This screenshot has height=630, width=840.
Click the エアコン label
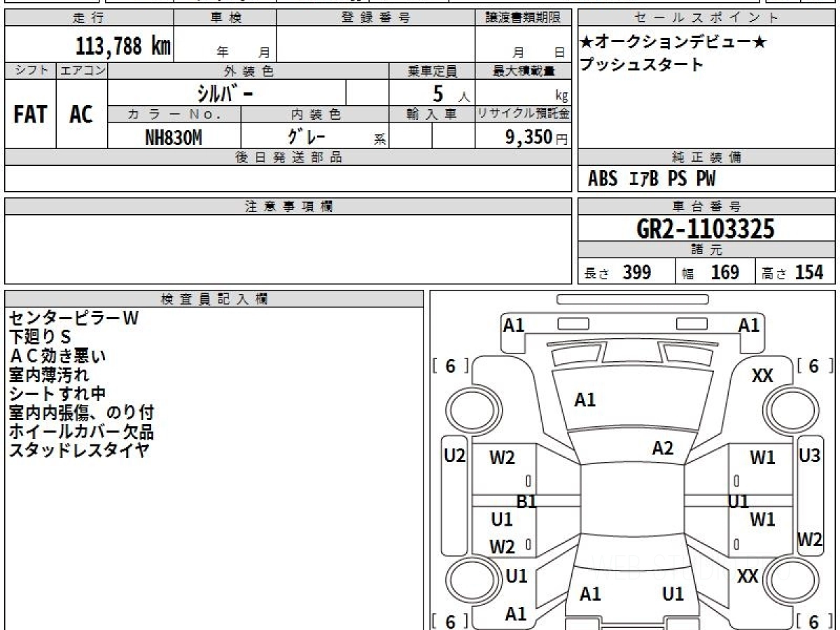82,71
